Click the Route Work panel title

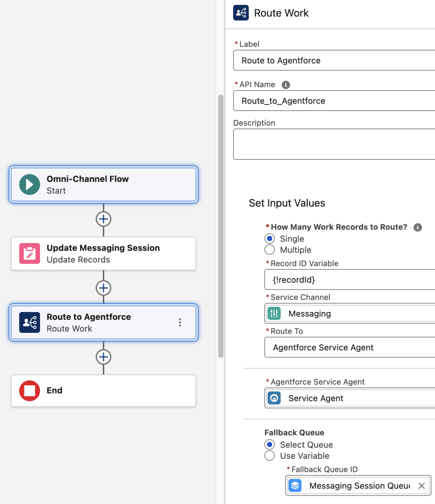click(x=281, y=13)
